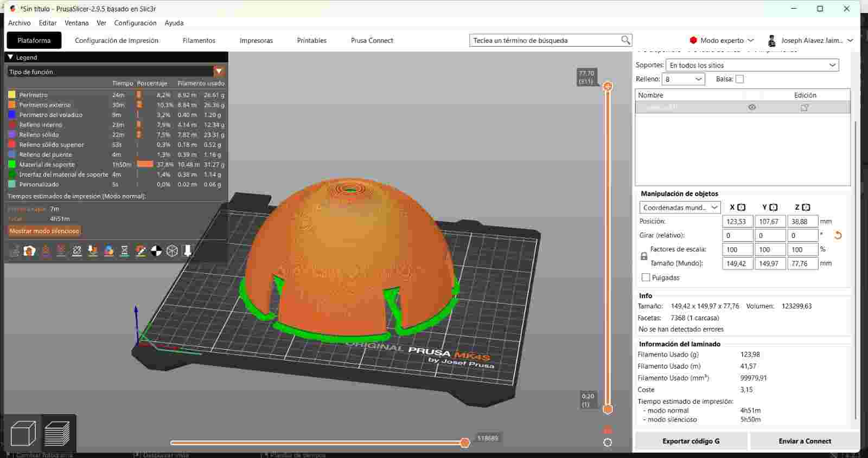The width and height of the screenshot is (868, 458).
Task: Click the Posición X value field
Action: point(738,221)
